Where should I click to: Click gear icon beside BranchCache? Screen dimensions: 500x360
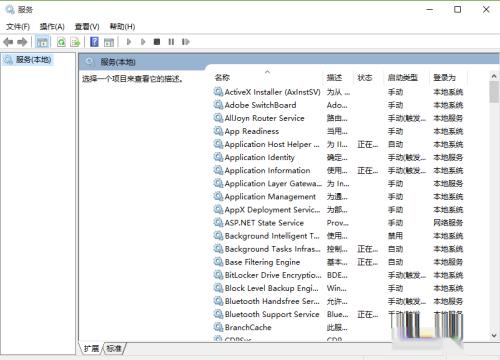218,327
